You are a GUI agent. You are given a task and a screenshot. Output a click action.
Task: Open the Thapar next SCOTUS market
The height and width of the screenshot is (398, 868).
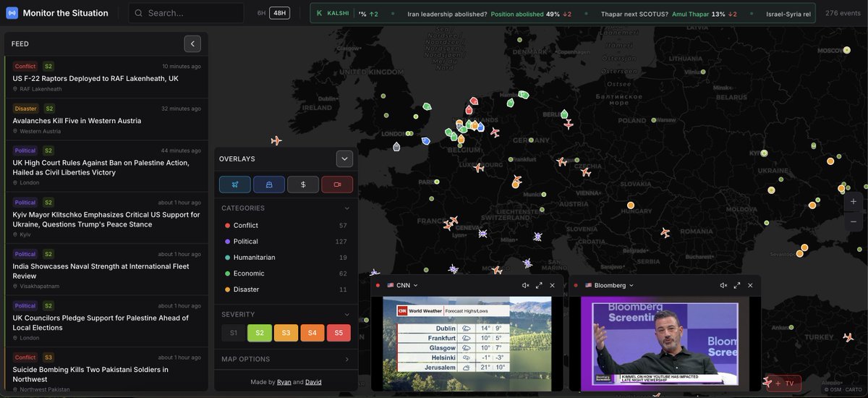point(669,14)
